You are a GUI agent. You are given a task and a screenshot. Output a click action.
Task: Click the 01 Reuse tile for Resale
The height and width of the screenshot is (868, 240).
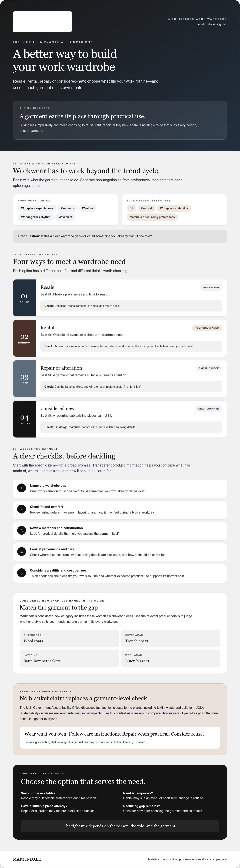24,298
